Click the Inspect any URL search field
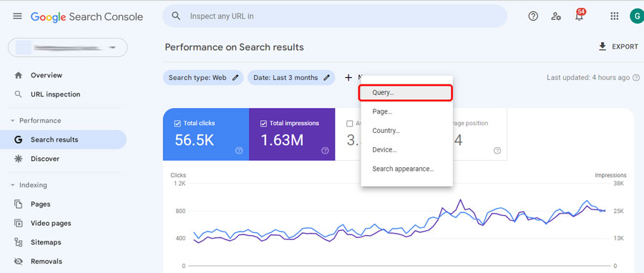This screenshot has height=273, width=644. [335, 16]
